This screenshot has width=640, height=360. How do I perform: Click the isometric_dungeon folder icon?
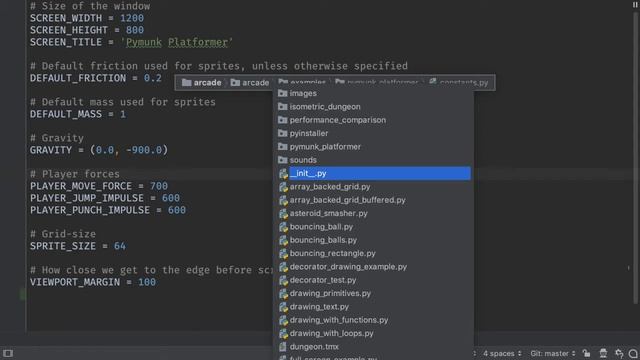coord(282,107)
